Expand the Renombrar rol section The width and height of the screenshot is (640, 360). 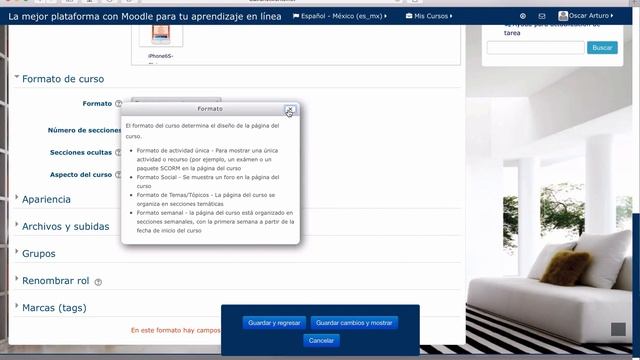pyautogui.click(x=56, y=281)
